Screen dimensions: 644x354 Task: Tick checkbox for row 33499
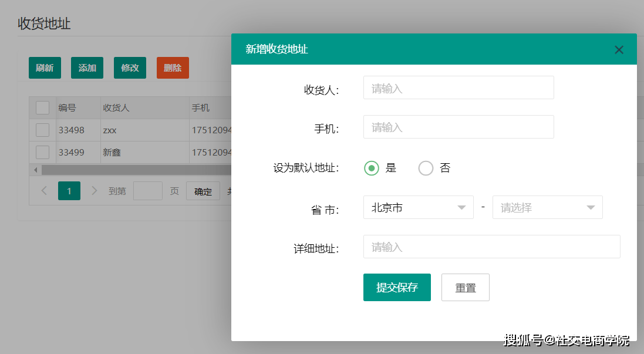(42, 152)
